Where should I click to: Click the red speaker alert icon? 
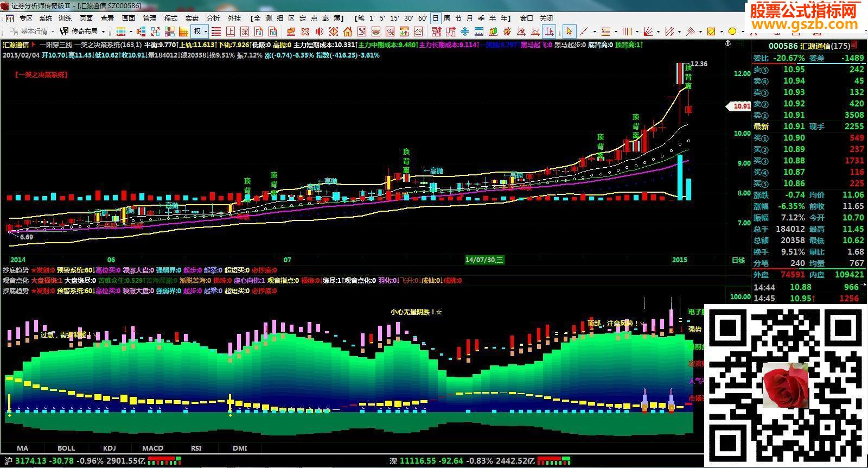point(320,31)
